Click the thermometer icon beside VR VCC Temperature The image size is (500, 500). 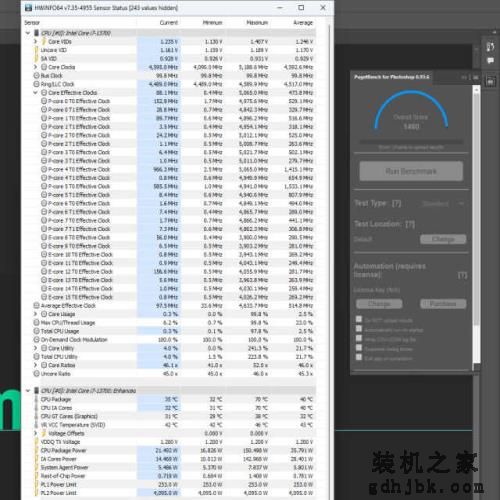pos(36,425)
